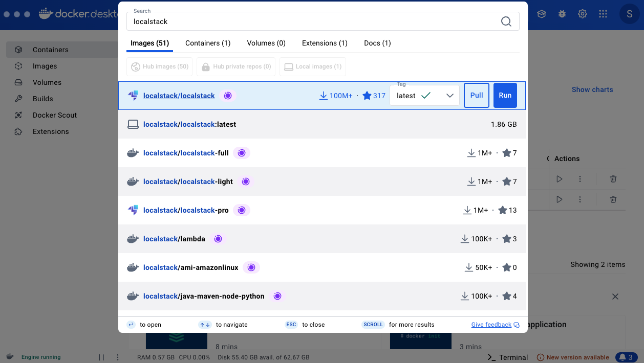Open Containers in the sidebar

62,50
